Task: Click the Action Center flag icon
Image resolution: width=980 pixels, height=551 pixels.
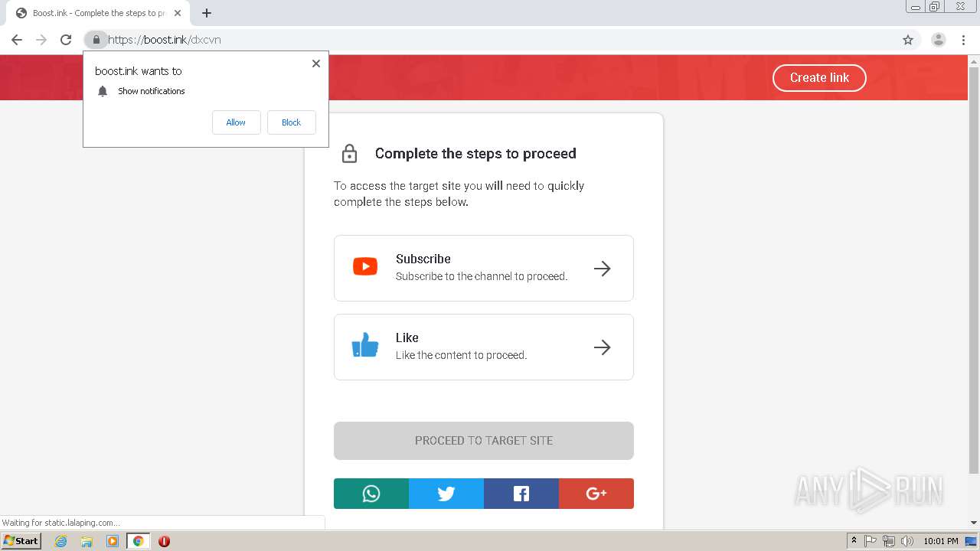Action: pyautogui.click(x=871, y=541)
